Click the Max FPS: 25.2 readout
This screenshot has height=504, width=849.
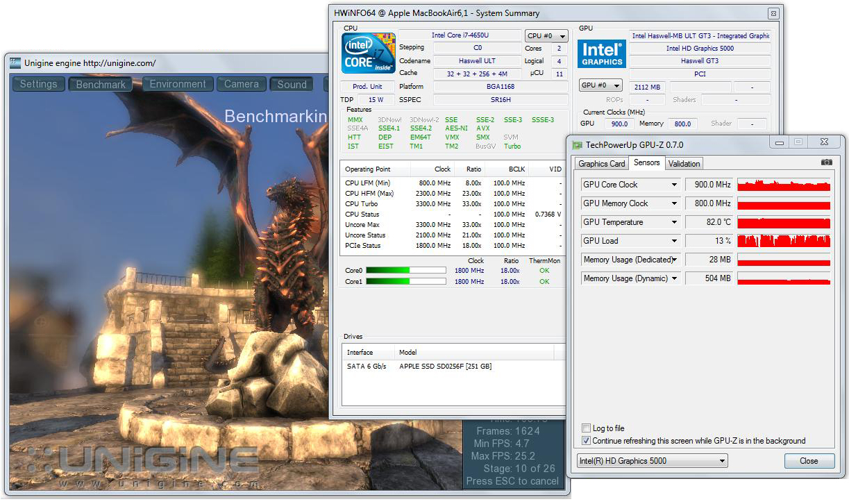pyautogui.click(x=503, y=456)
